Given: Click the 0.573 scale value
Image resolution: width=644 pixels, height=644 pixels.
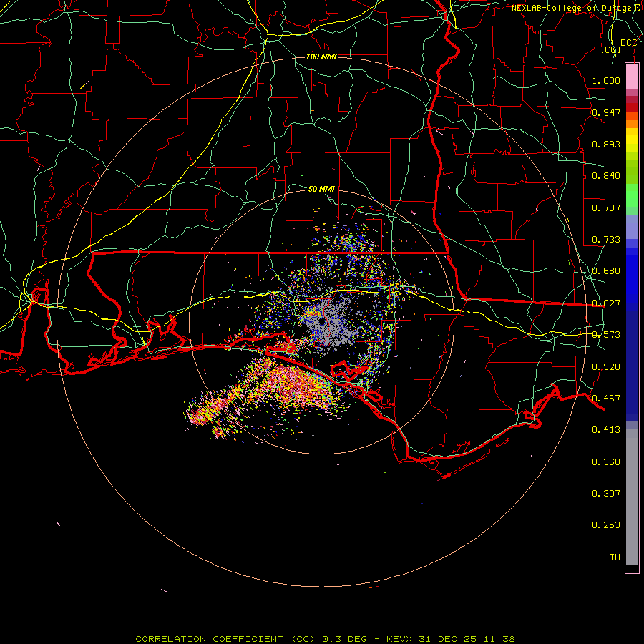Looking at the screenshot, I should pos(606,335).
